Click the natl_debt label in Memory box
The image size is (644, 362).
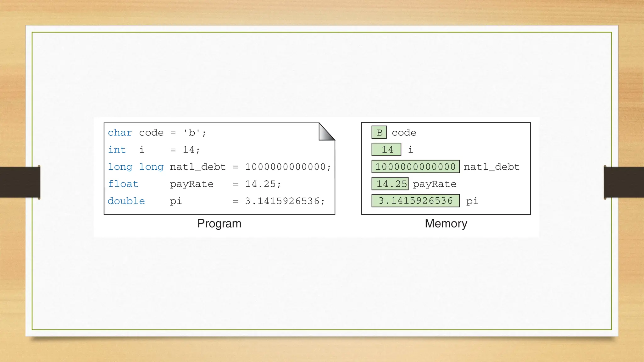click(491, 167)
